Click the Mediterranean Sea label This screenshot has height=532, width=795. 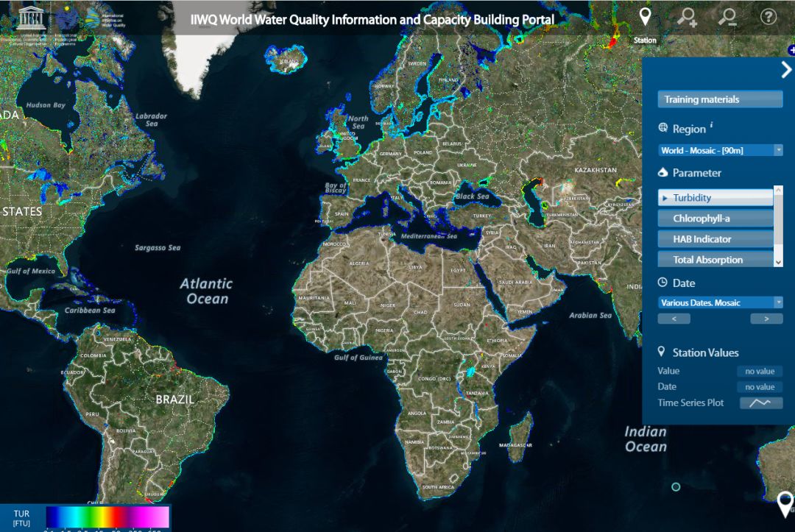pos(429,236)
